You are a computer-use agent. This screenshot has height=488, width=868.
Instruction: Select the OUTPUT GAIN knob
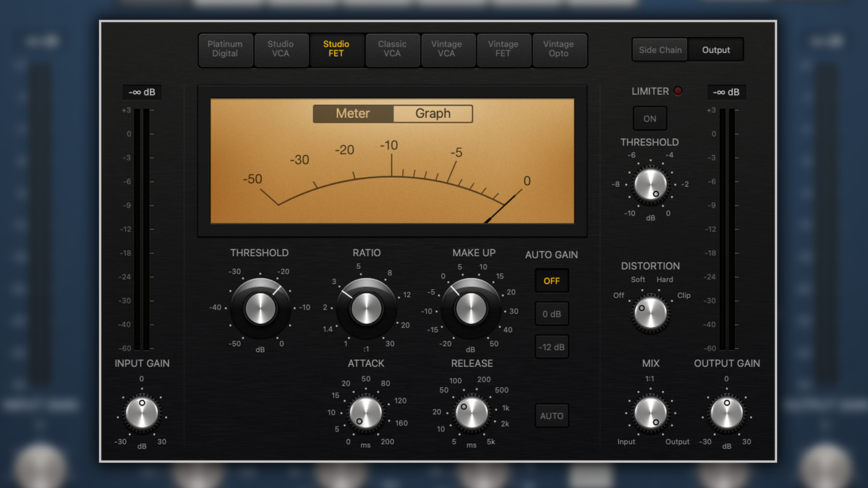tap(727, 414)
